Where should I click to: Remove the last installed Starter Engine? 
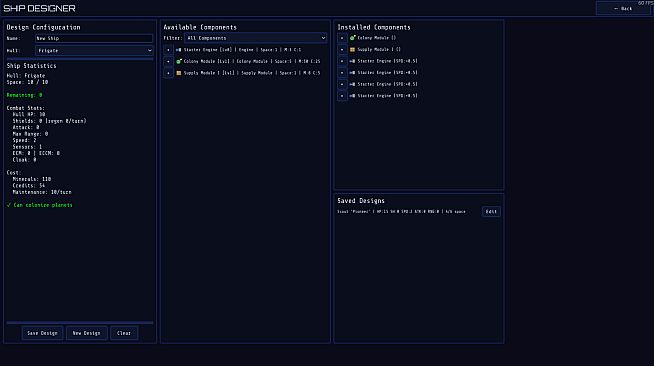click(342, 96)
